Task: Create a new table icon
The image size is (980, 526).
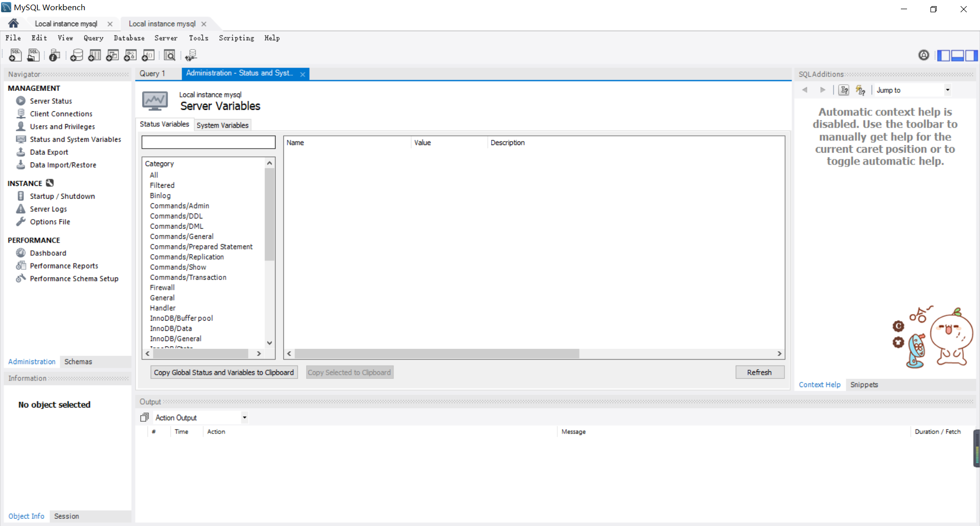Action: [x=94, y=55]
